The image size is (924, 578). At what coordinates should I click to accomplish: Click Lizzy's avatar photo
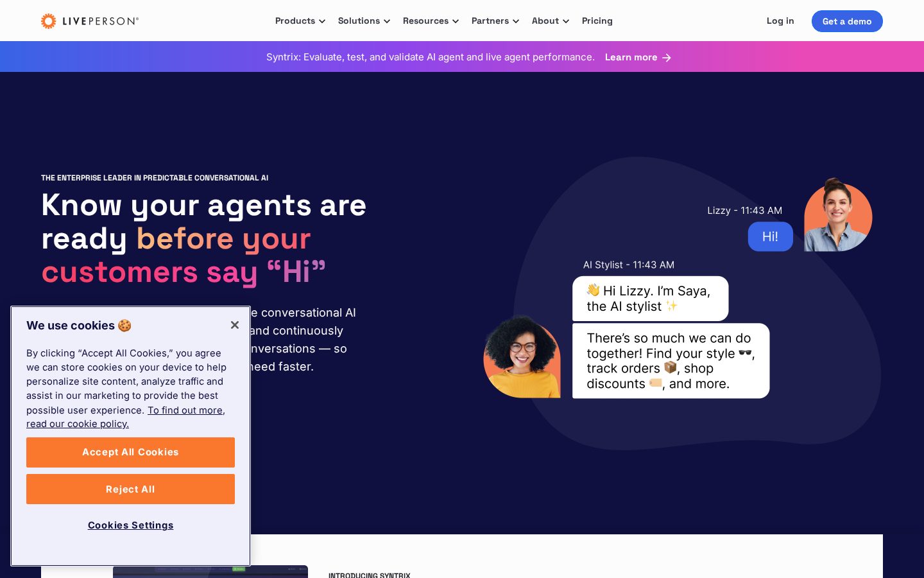click(838, 215)
